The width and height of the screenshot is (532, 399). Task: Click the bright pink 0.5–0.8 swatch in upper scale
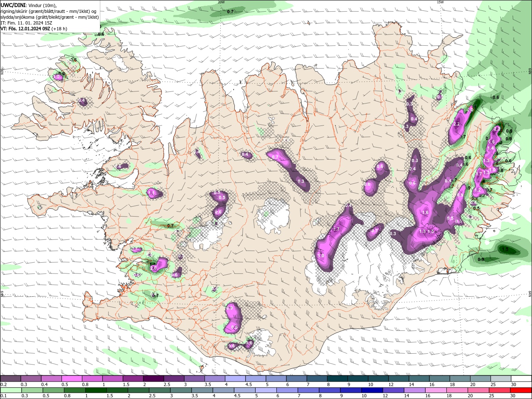[x=71, y=379]
